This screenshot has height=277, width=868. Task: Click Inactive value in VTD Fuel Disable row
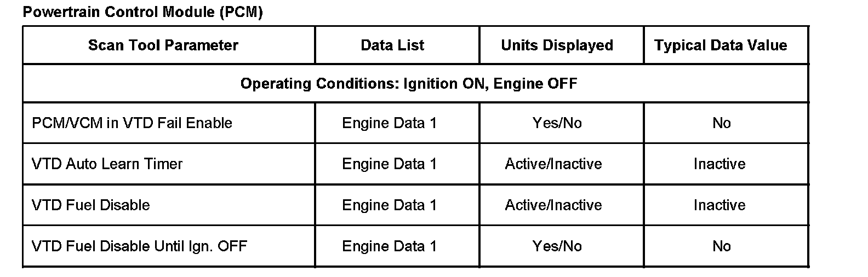[x=719, y=205]
